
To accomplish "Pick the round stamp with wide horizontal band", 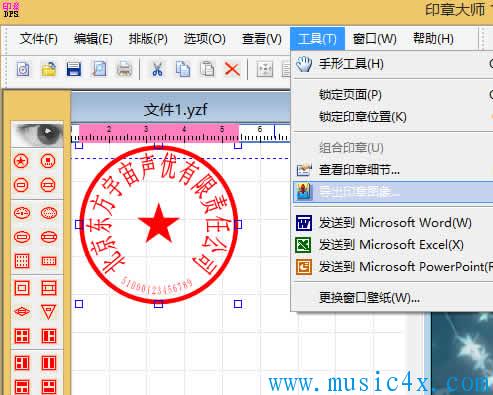I will [48, 185].
